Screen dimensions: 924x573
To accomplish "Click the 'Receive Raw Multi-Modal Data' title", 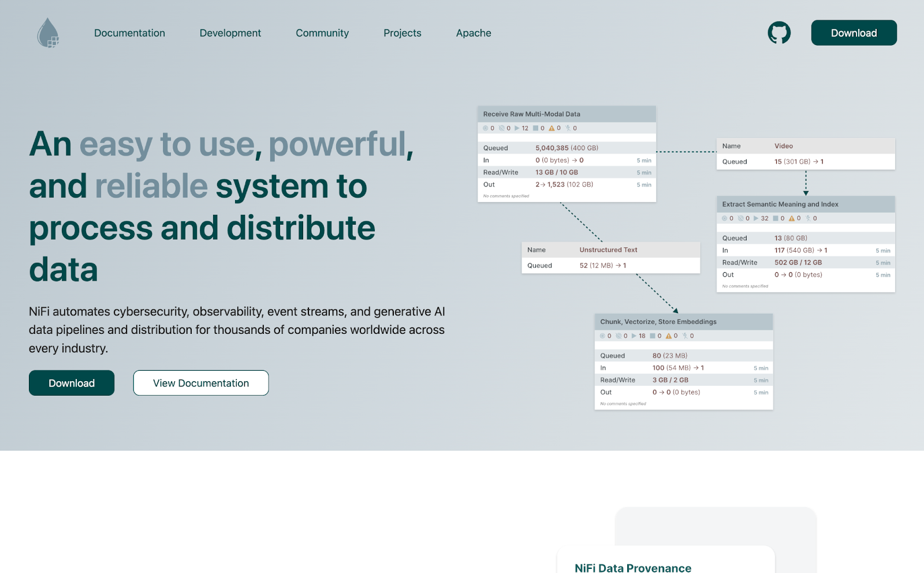I will pyautogui.click(x=532, y=114).
